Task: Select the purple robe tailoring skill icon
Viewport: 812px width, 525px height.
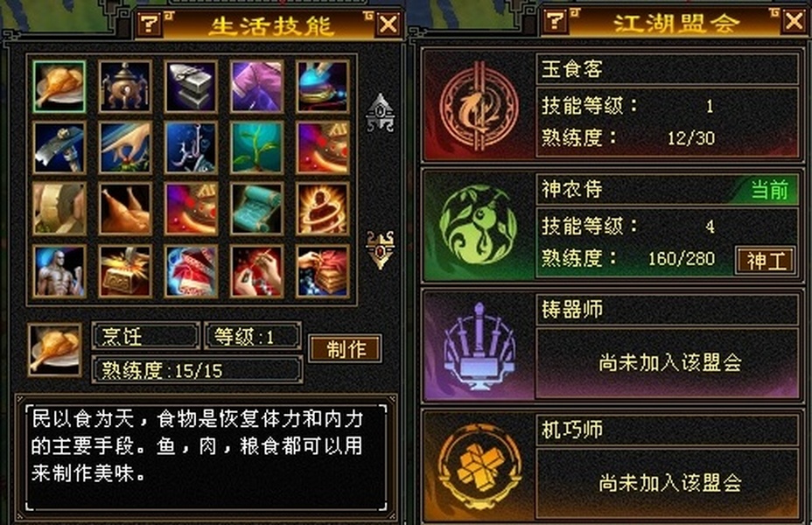Action: [x=257, y=87]
